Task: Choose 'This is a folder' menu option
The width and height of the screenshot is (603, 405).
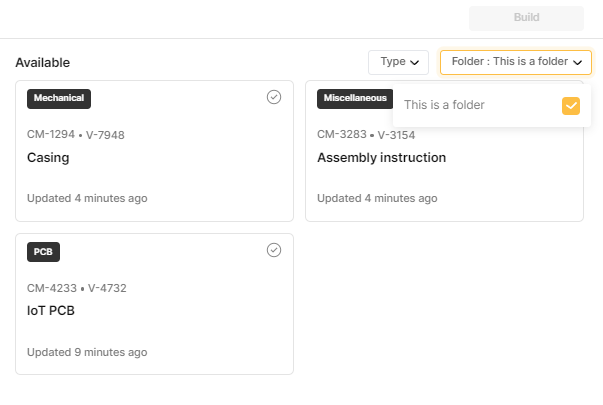Action: pyautogui.click(x=492, y=105)
